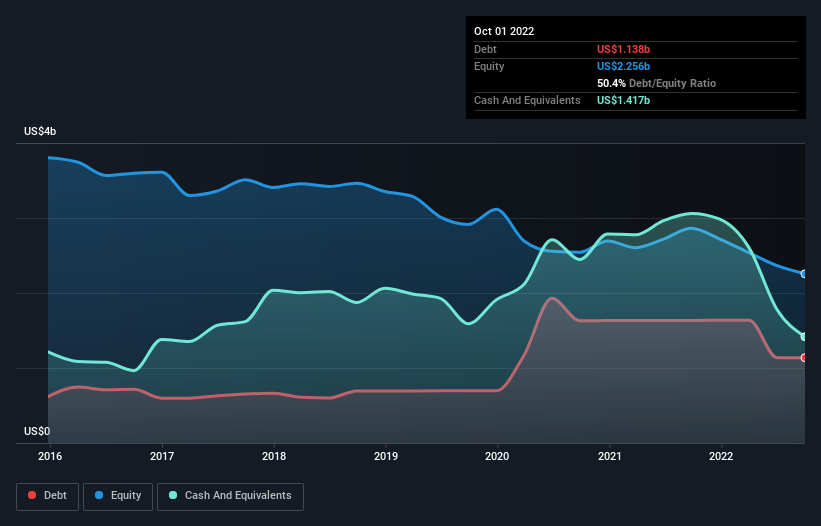Click the 2020 x-axis label

[x=497, y=456]
